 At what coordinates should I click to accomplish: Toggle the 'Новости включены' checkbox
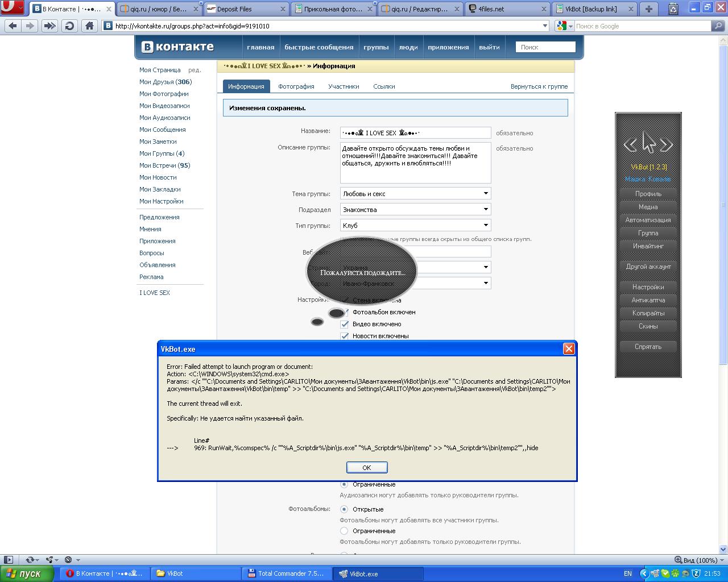(344, 336)
